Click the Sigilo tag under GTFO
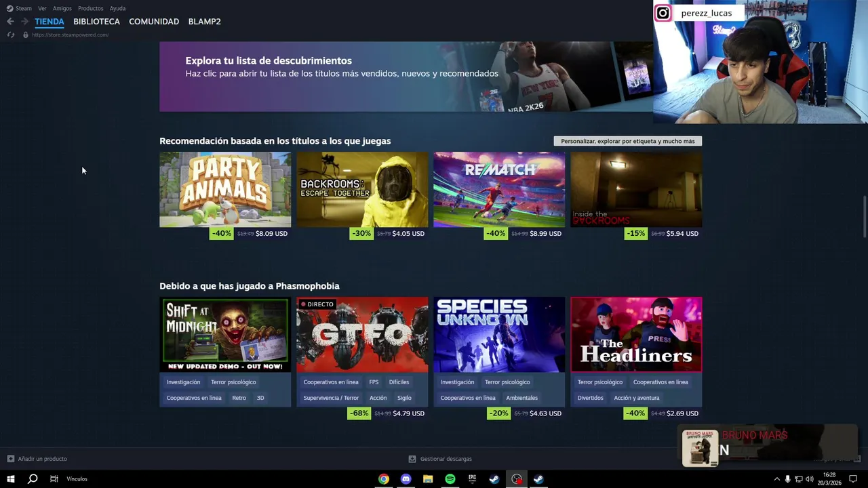The height and width of the screenshot is (488, 868). click(404, 398)
